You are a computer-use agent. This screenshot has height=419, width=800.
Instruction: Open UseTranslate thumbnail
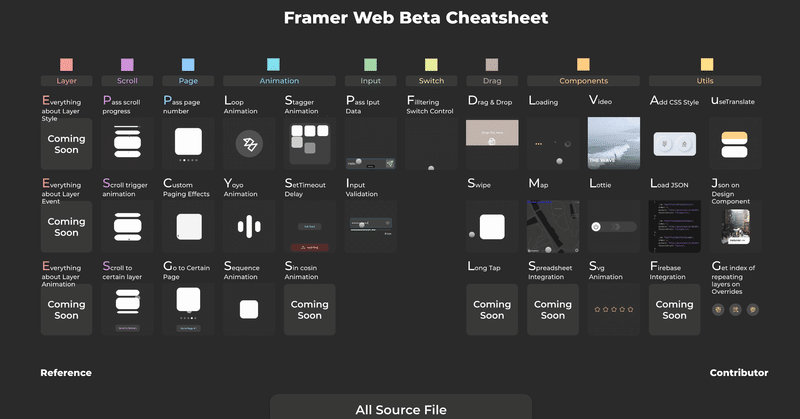point(735,143)
